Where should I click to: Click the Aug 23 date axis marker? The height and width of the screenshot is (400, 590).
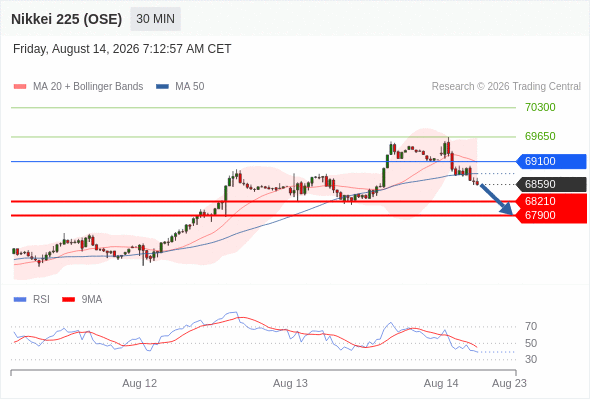(x=509, y=383)
